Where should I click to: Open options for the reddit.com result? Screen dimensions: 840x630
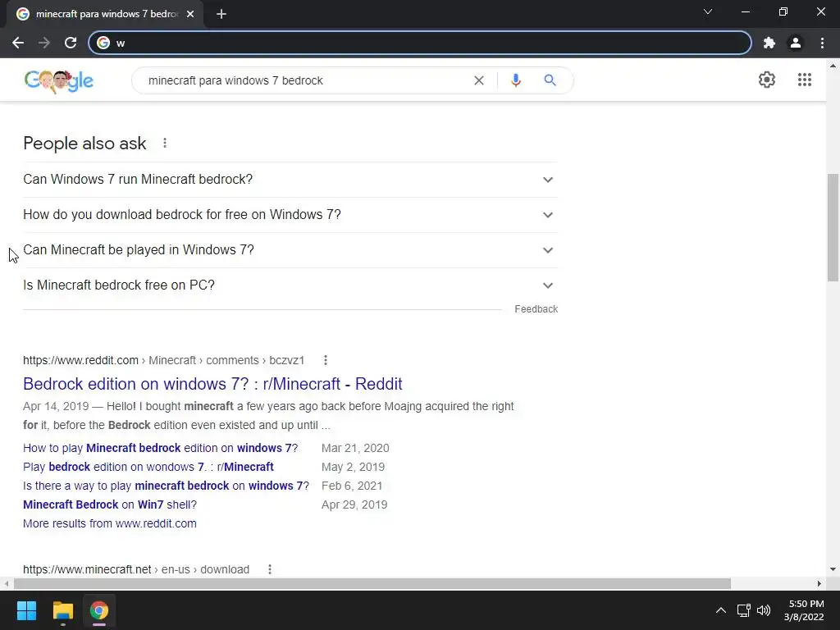[325, 360]
